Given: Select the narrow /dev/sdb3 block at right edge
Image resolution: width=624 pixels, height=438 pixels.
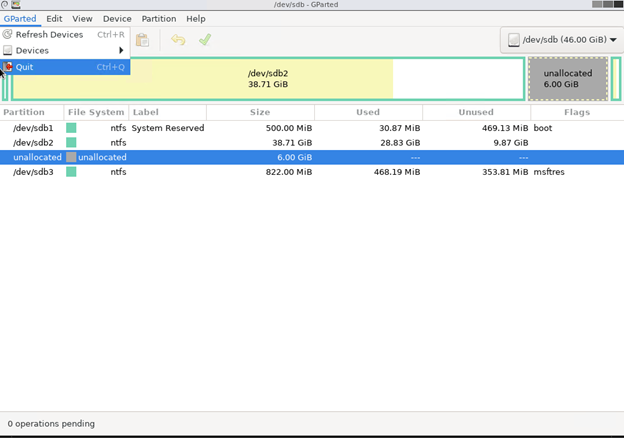Looking at the screenshot, I should pos(616,79).
